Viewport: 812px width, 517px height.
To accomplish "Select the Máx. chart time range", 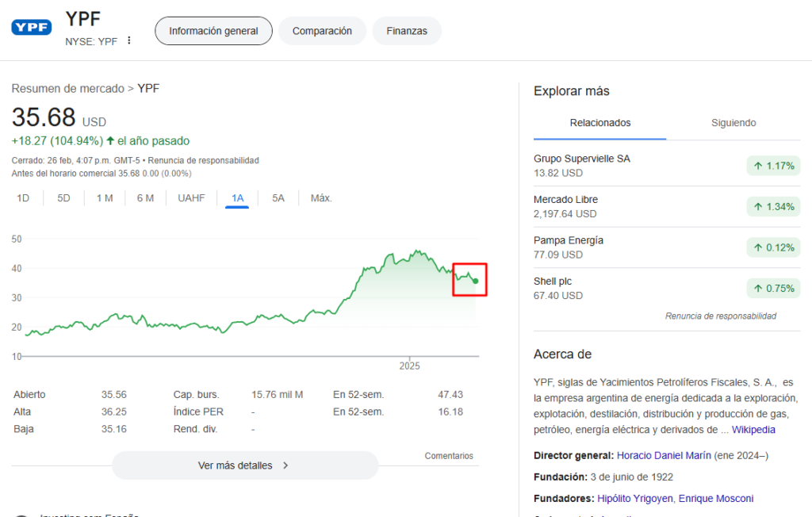I will point(321,198).
